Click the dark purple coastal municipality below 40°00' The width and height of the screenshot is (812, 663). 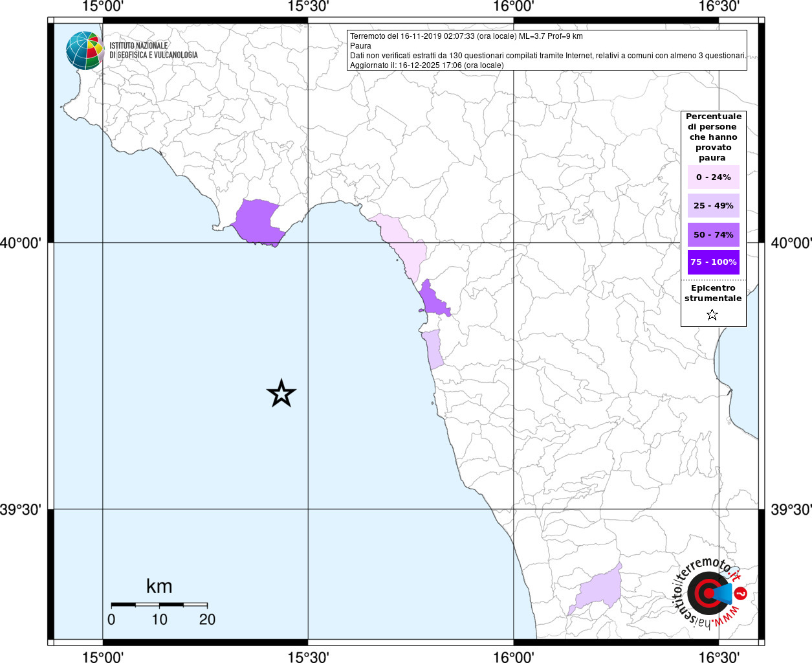pos(433,301)
